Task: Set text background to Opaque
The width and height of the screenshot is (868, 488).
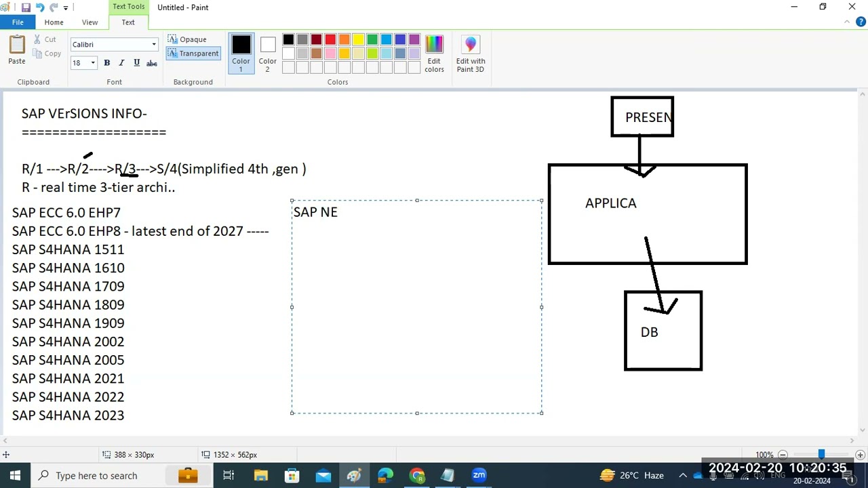Action: [187, 39]
